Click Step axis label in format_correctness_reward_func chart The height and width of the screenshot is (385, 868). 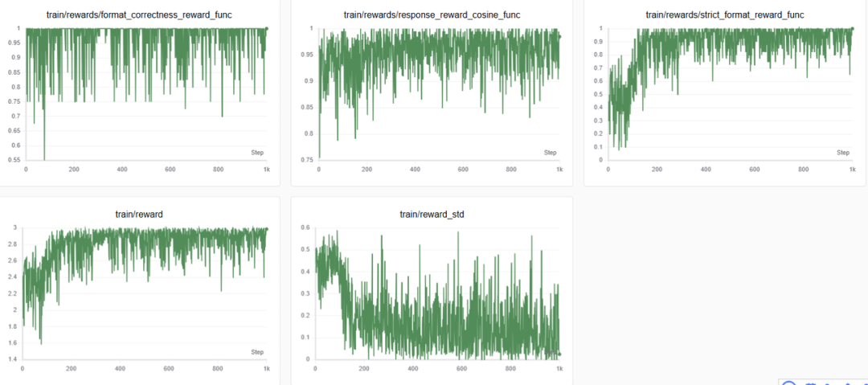pos(257,153)
